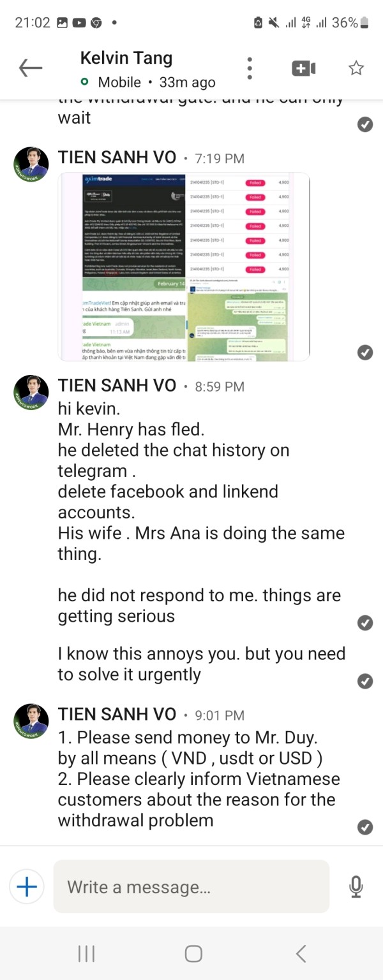The height and width of the screenshot is (980, 383).
Task: Open Android recent apps navigation button
Action: click(86, 953)
